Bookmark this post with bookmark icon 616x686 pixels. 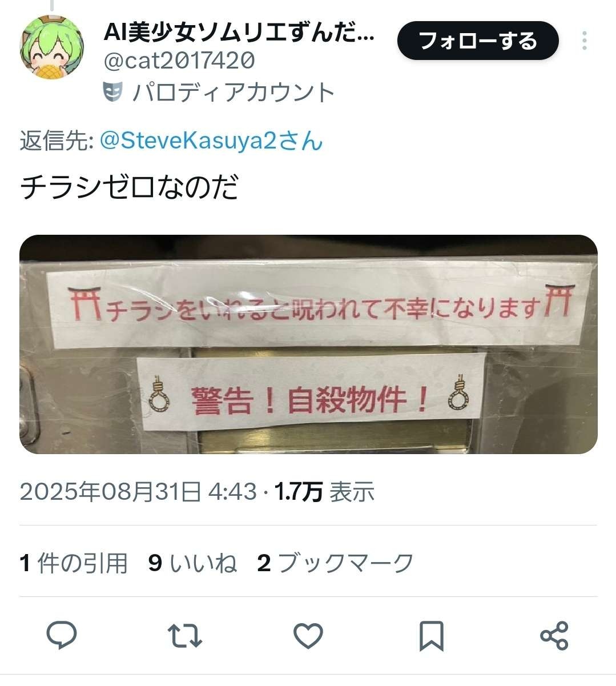(x=432, y=636)
